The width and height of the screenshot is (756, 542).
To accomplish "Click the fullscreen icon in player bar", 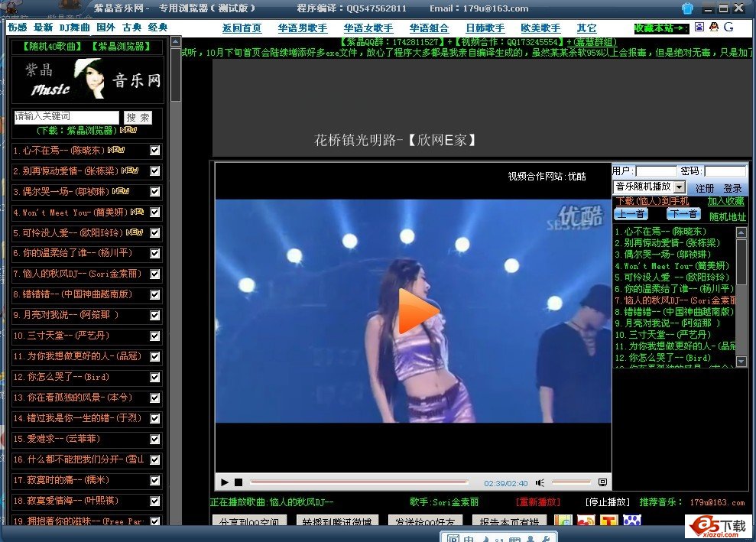I will [602, 482].
